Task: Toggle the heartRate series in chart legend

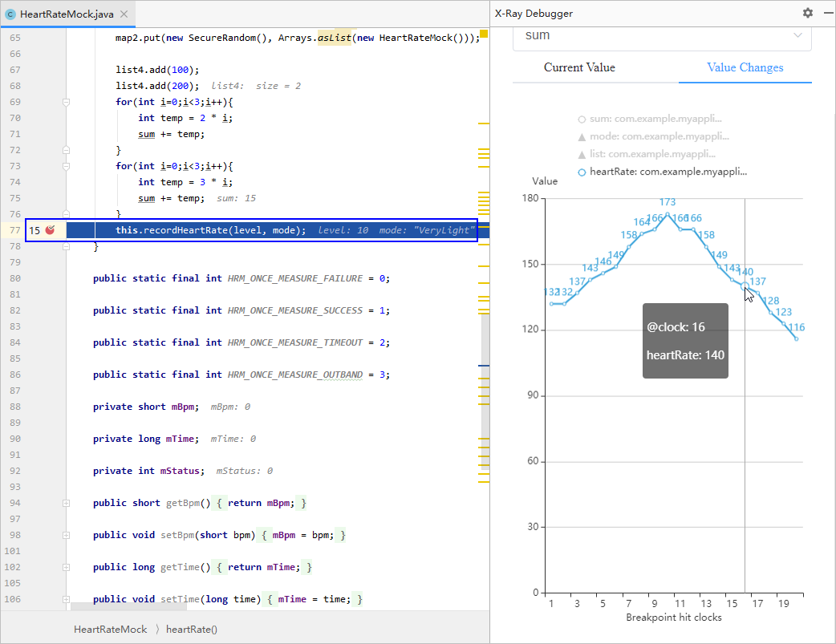Action: 662,172
